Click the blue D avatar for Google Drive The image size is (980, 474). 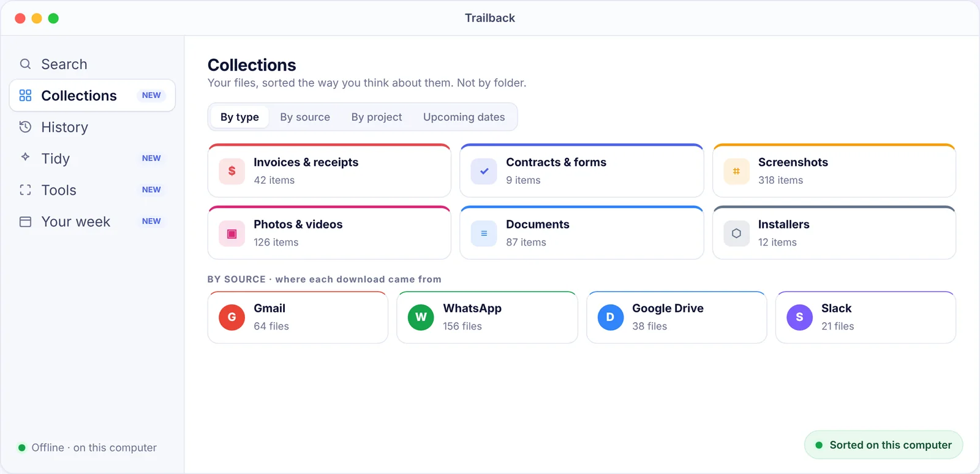[610, 317]
